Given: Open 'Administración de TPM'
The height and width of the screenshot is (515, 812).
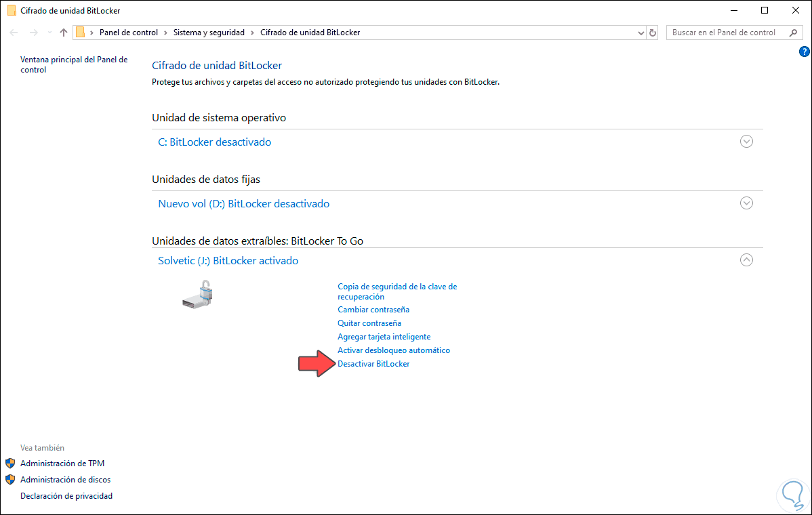Looking at the screenshot, I should pyautogui.click(x=62, y=464).
